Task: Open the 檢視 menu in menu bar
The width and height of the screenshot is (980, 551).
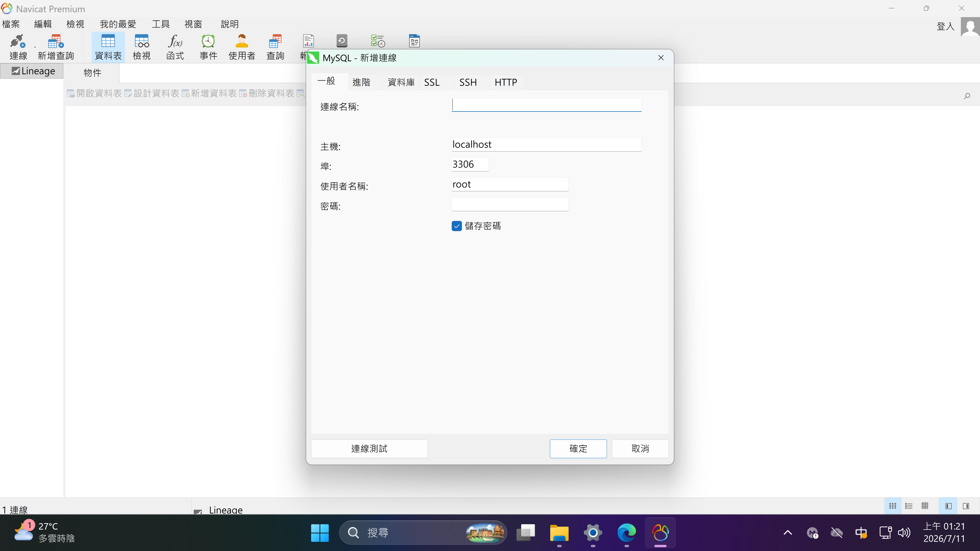Action: 75,24
